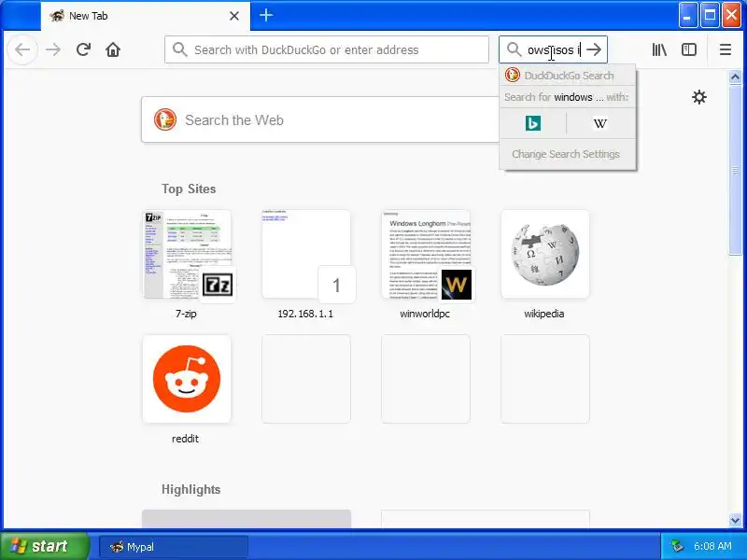The image size is (747, 560).
Task: Open Change Search Settings
Action: click(566, 154)
